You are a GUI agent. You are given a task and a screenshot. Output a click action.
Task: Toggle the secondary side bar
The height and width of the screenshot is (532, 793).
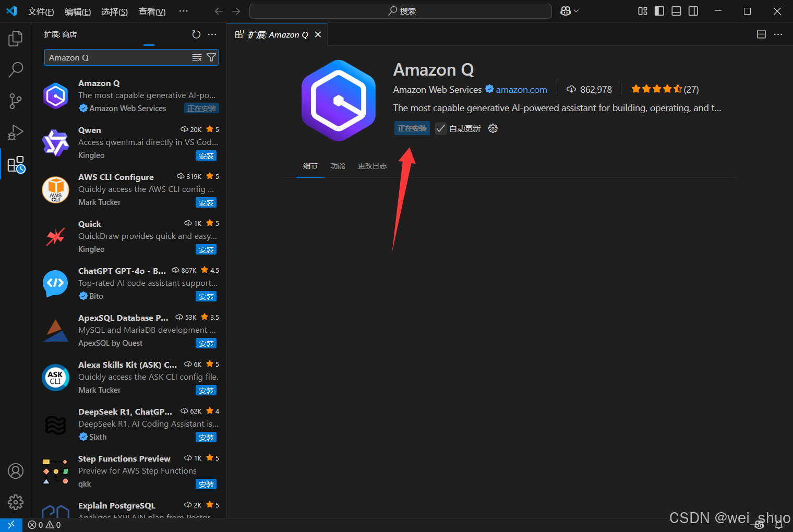point(693,11)
